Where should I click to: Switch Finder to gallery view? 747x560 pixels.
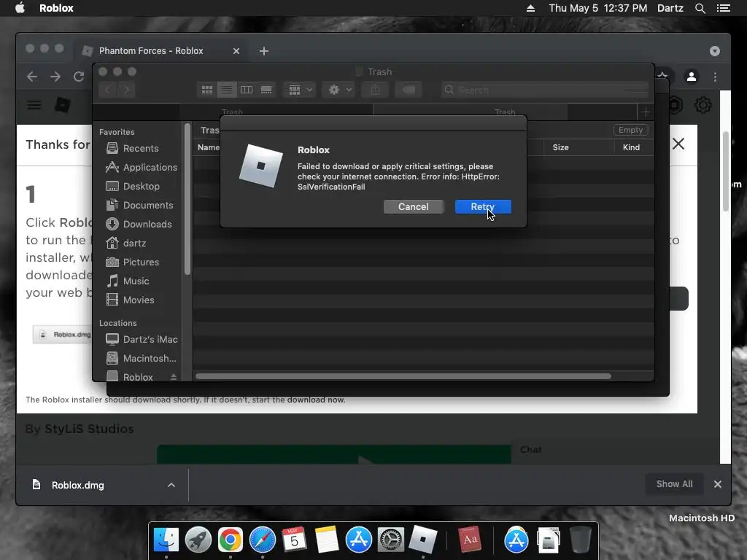tap(266, 90)
